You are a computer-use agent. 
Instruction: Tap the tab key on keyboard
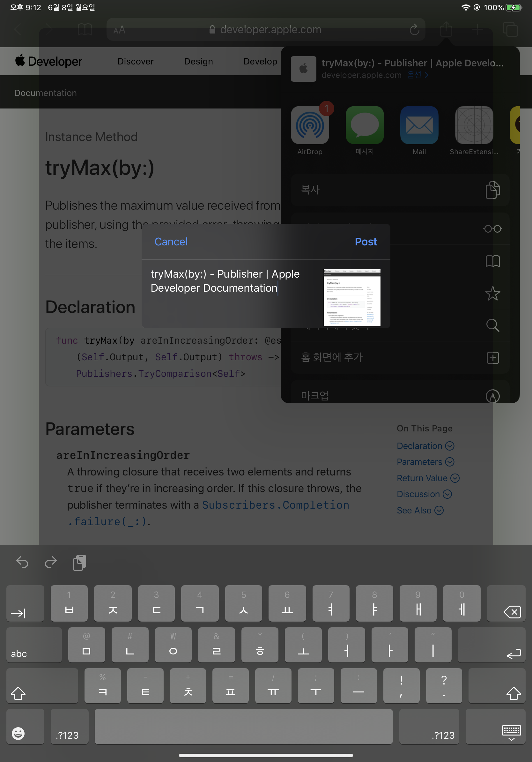(x=25, y=603)
